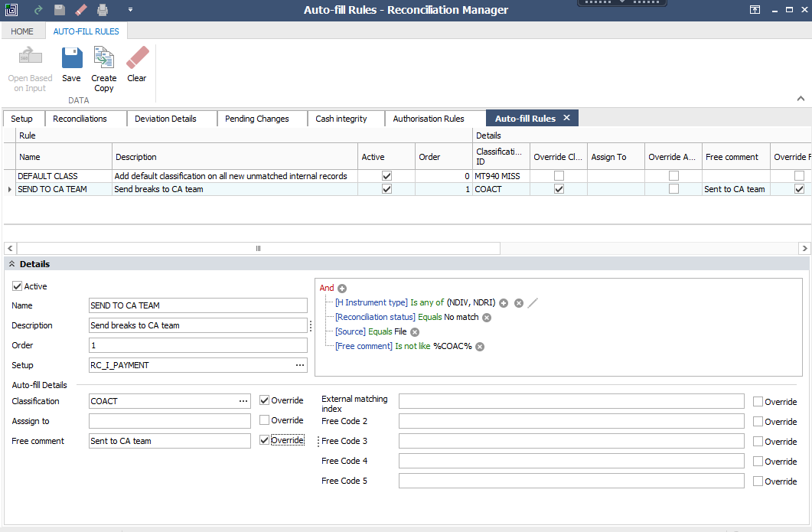Viewport: 812px width, 532px height.
Task: Open the quick access toolbar customize dropdown
Action: 131,10
